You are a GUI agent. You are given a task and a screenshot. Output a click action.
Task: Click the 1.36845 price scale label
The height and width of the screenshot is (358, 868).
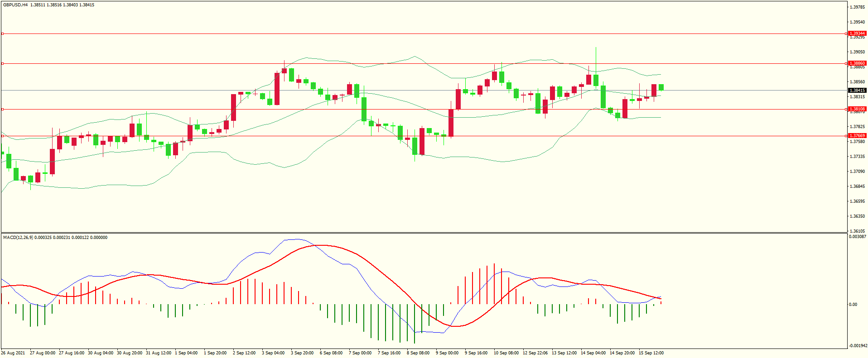pyautogui.click(x=858, y=186)
